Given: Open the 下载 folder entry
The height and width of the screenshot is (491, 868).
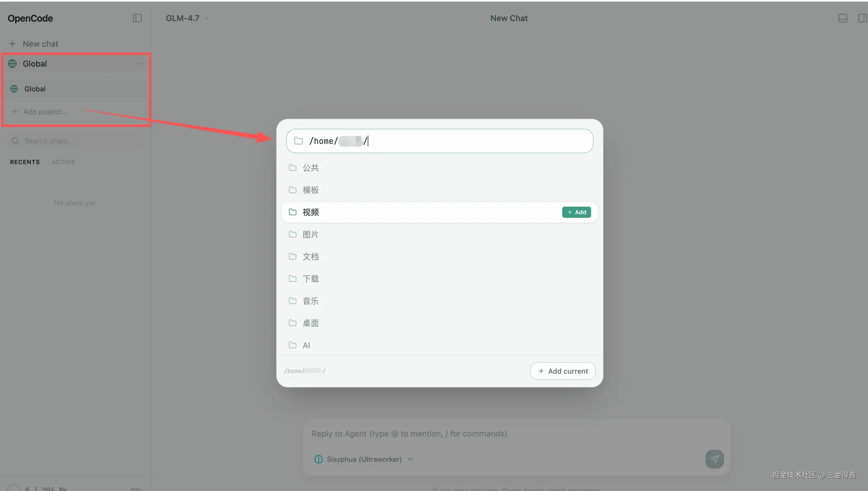Looking at the screenshot, I should 310,279.
